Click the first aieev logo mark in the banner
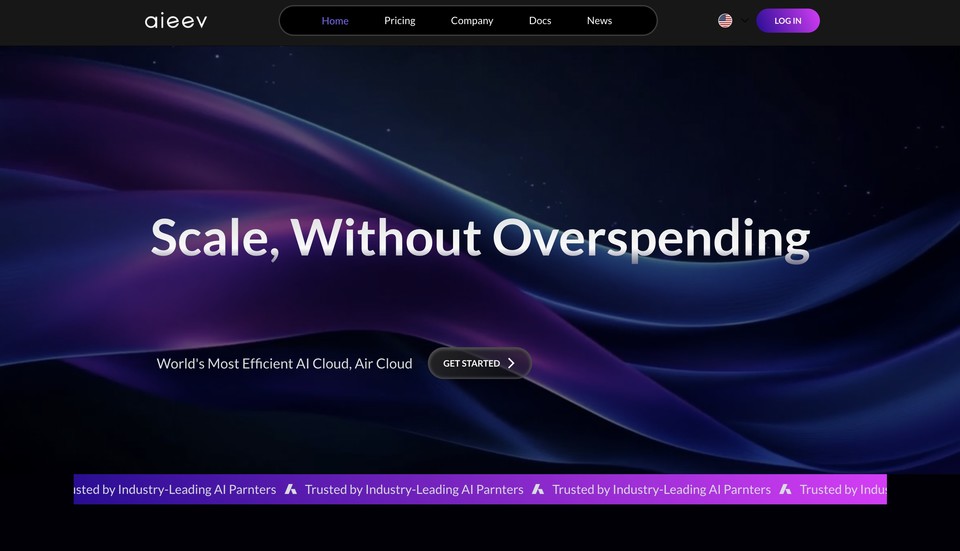960x551 pixels. coord(291,490)
